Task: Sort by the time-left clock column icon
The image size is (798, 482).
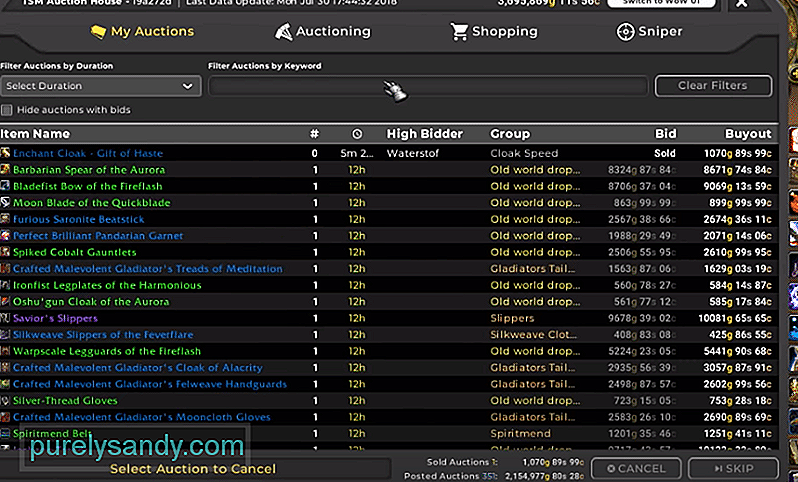Action: tap(357, 134)
